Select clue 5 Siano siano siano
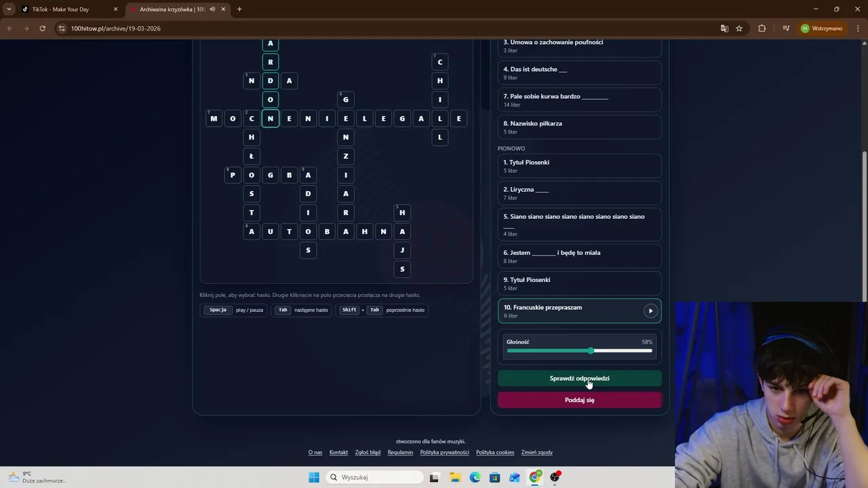868x488 pixels. click(579, 224)
